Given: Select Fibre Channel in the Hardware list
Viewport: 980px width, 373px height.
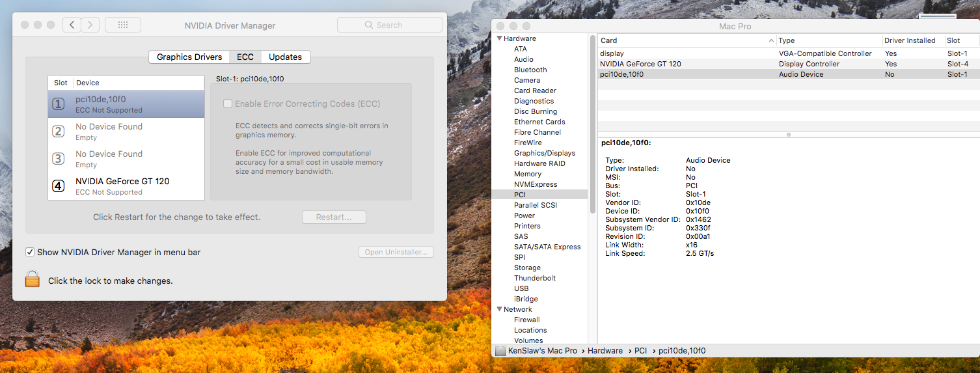Looking at the screenshot, I should click(x=538, y=132).
